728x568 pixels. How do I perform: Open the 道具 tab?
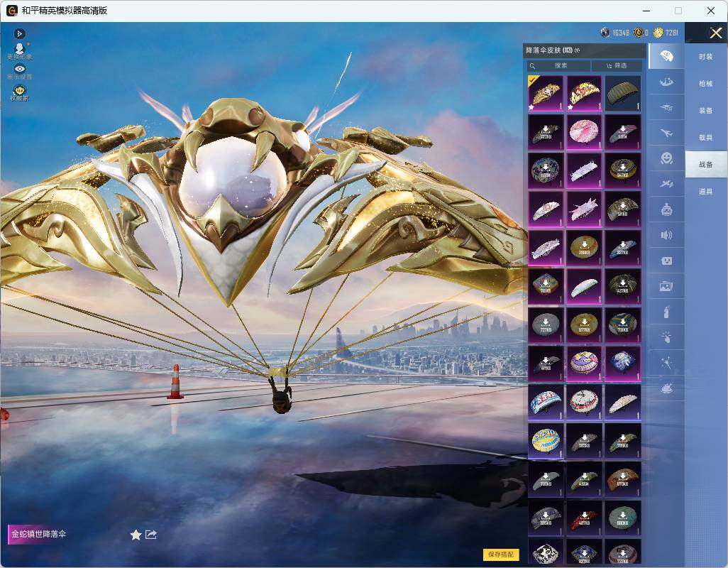click(x=706, y=192)
